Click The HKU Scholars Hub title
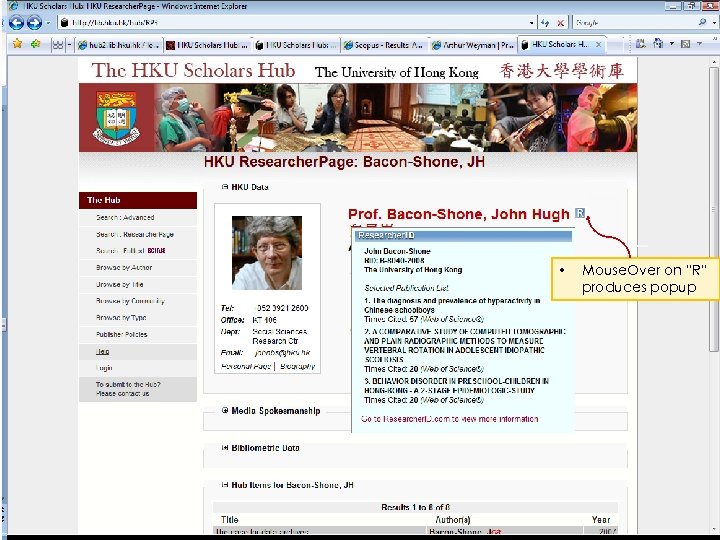 click(x=193, y=70)
